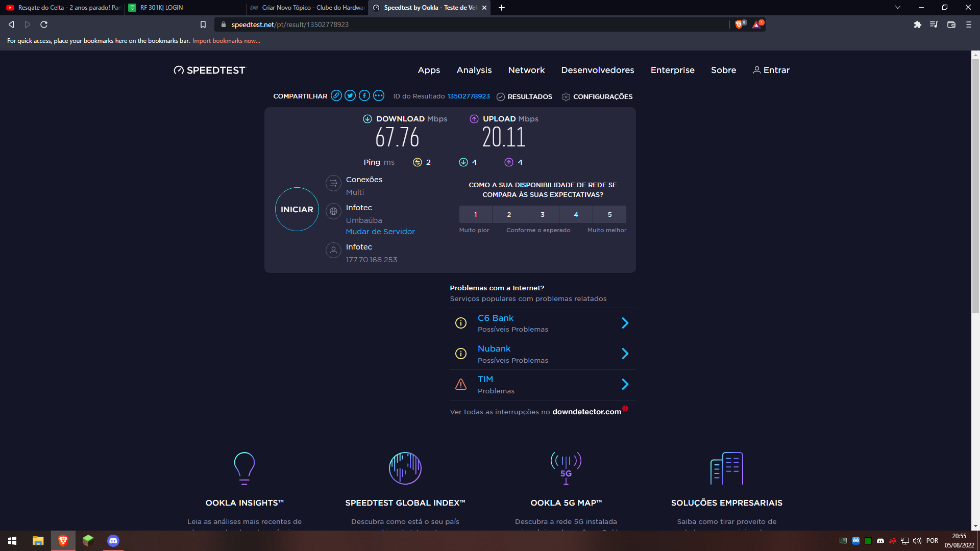Reload the page

tap(44, 24)
